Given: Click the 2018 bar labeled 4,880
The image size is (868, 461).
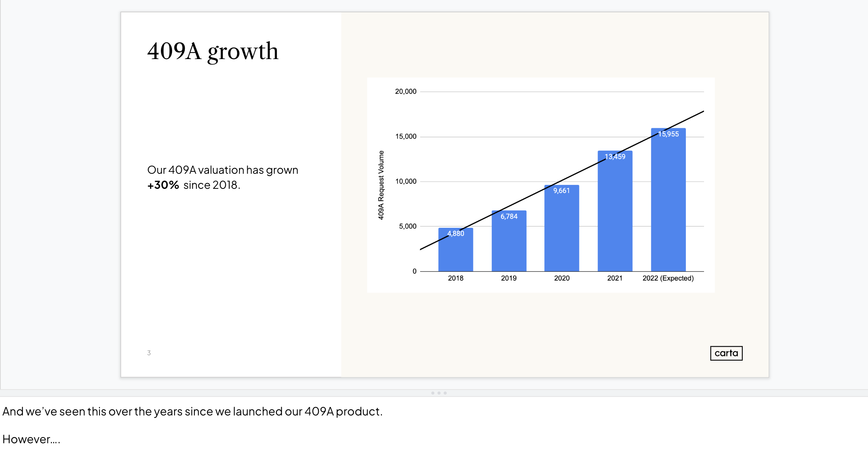Looking at the screenshot, I should tap(456, 253).
